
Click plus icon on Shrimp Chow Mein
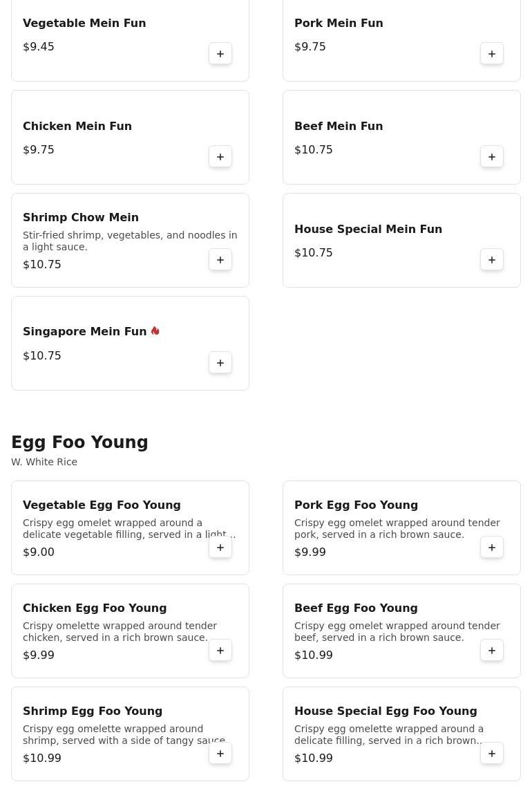[x=220, y=260]
